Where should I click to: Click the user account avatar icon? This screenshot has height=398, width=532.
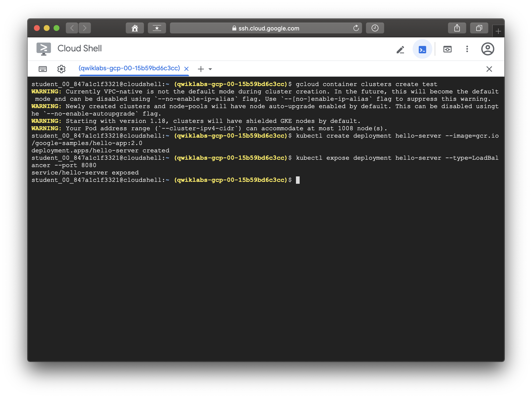tap(488, 49)
